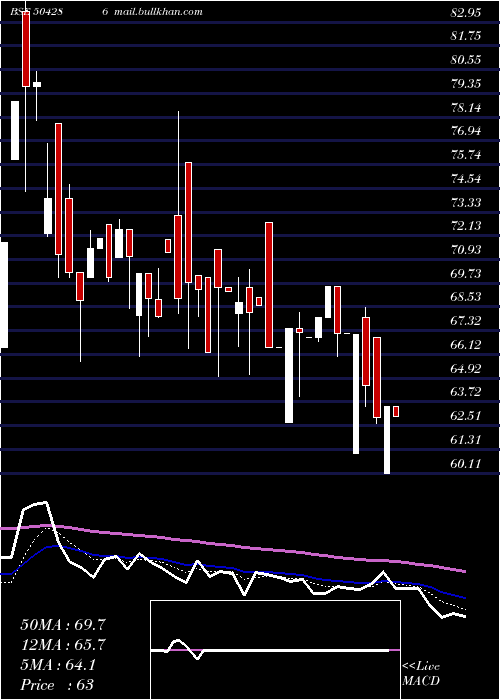Viewport: 500px width, 700px height.
Task: Click the 60.11 price axis label
Action: tap(466, 464)
